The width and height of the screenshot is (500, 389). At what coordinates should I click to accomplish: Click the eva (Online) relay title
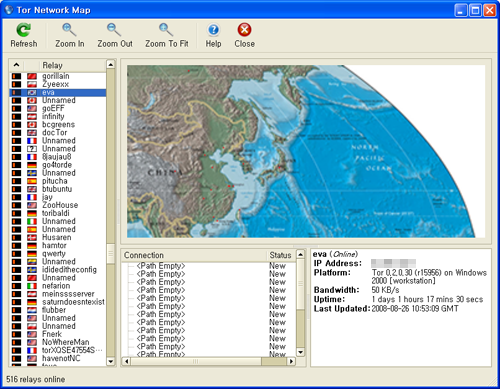tap(335, 254)
